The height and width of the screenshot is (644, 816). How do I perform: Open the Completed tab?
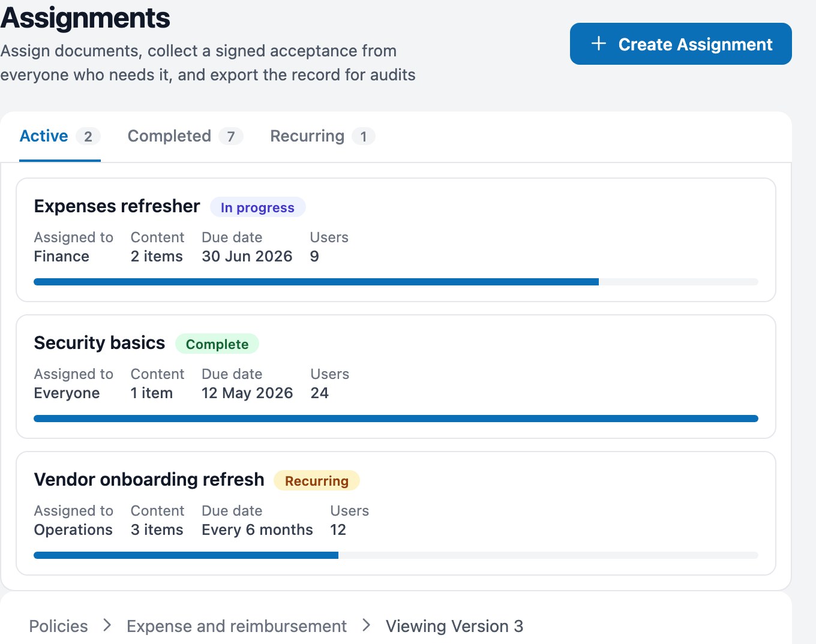click(185, 137)
